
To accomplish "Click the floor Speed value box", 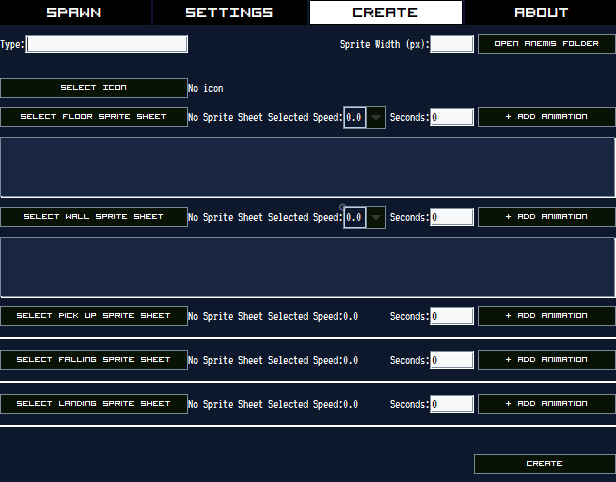I will coord(355,117).
